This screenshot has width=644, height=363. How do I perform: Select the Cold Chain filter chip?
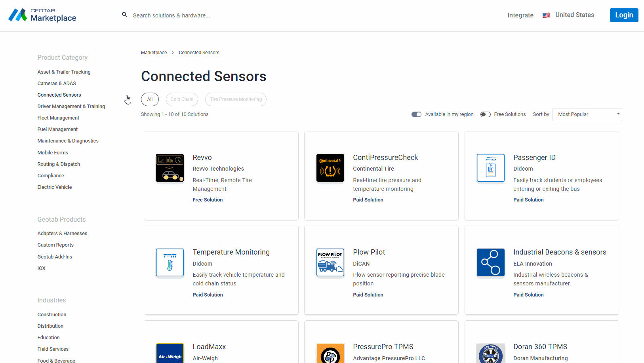182,99
